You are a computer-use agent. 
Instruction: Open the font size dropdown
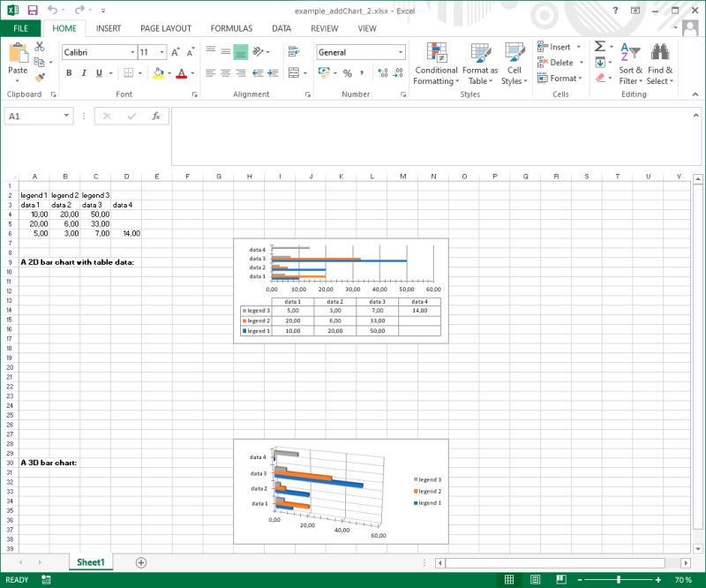[161, 52]
